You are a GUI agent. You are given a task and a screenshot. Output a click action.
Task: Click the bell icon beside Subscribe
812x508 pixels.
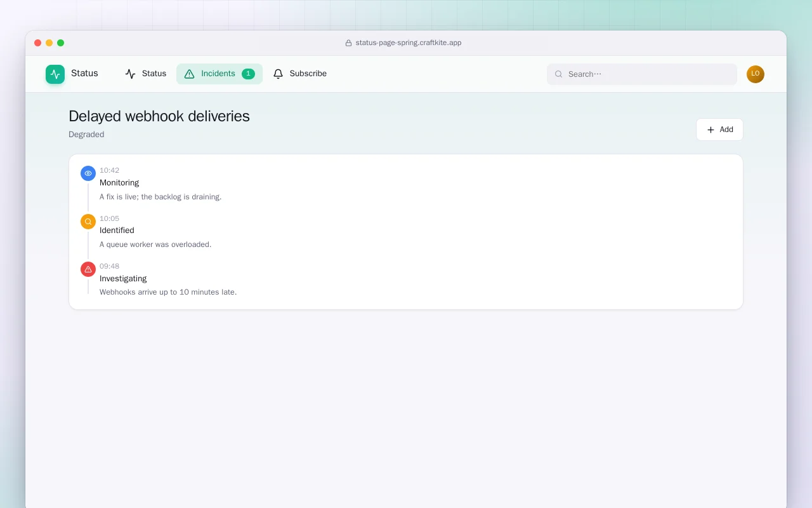point(278,74)
